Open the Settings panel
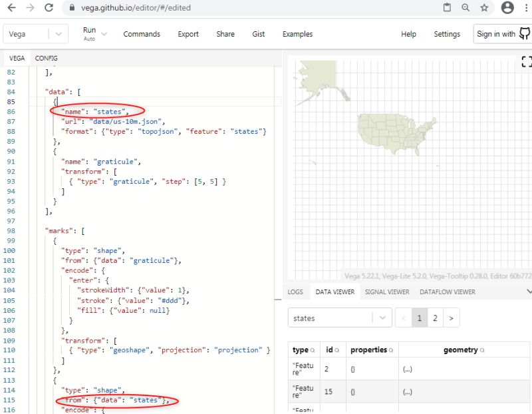The image size is (532, 414). (447, 34)
